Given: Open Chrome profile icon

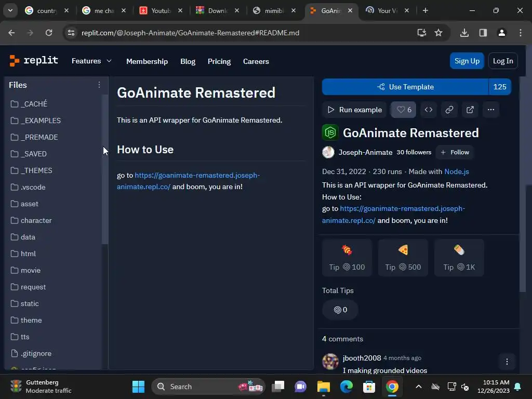Looking at the screenshot, I should click(x=502, y=33).
